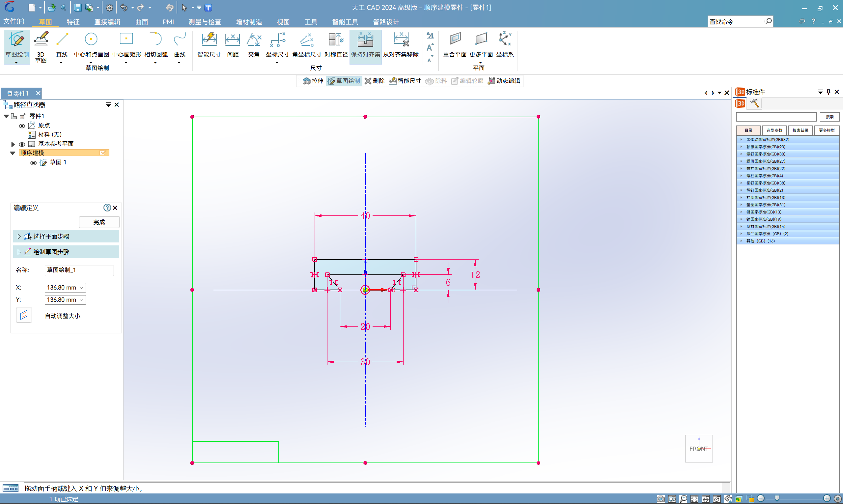Click the help icon in 编辑定义 panel

107,208
